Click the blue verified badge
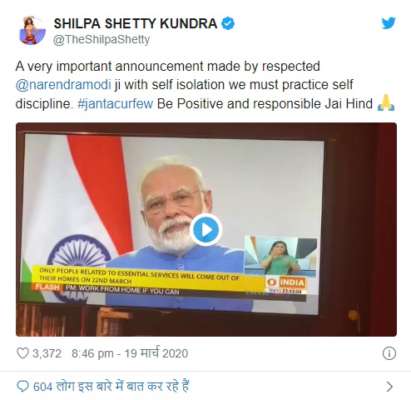The height and width of the screenshot is (400, 411). click(228, 23)
